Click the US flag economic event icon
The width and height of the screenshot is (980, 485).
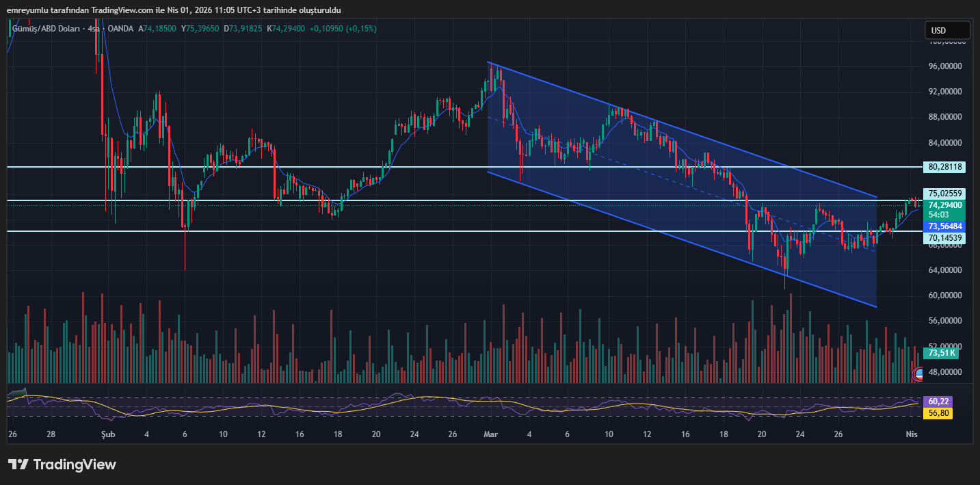coord(918,373)
